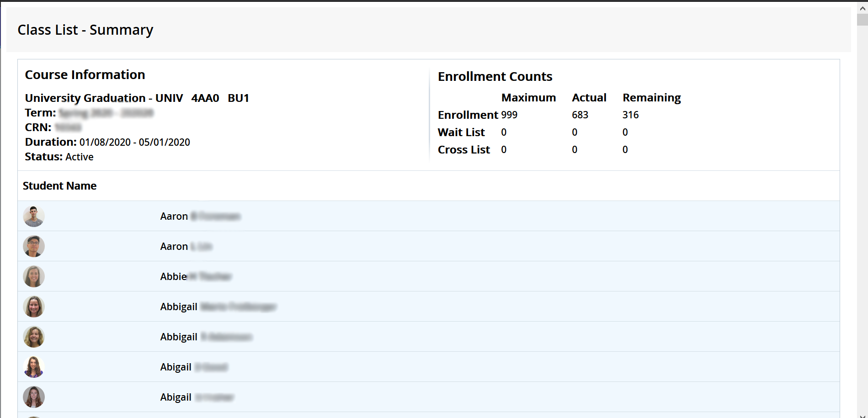Open the second Abbigail's profile picture

point(34,337)
